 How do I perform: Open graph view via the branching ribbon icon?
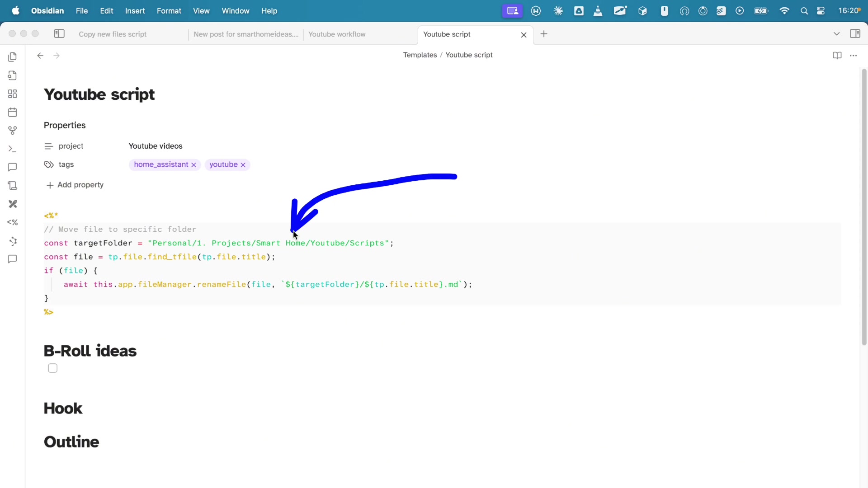(x=12, y=131)
